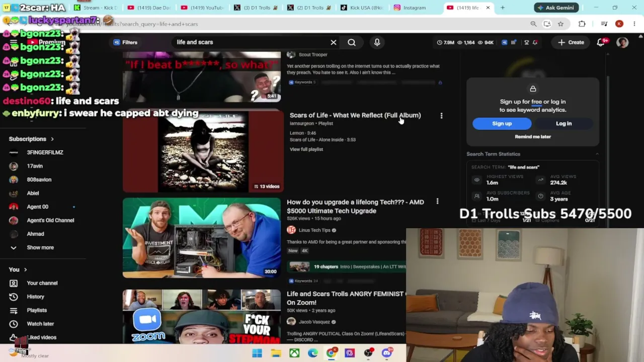Open 'Scars of Life - What We Reflect' title
Image resolution: width=644 pixels, height=362 pixels.
[355, 115]
